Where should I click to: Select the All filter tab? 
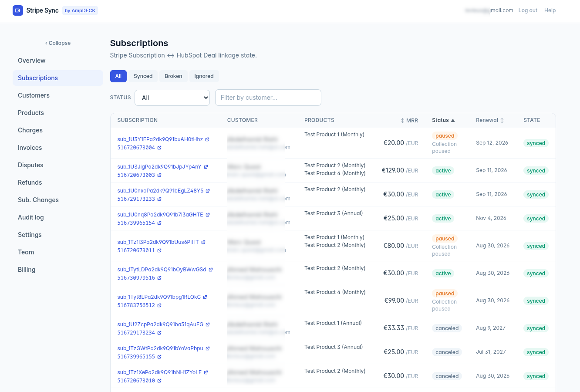pos(118,76)
